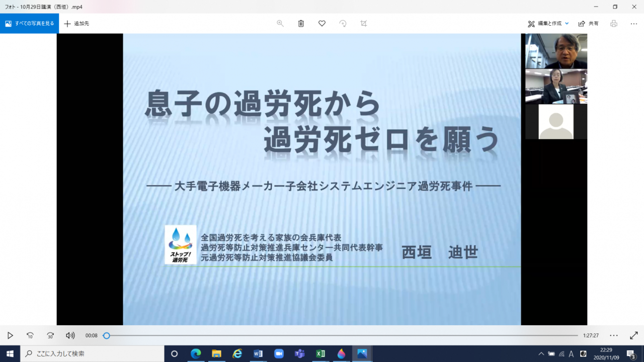Mute the volume speaker icon
The image size is (644, 362).
coord(70,335)
